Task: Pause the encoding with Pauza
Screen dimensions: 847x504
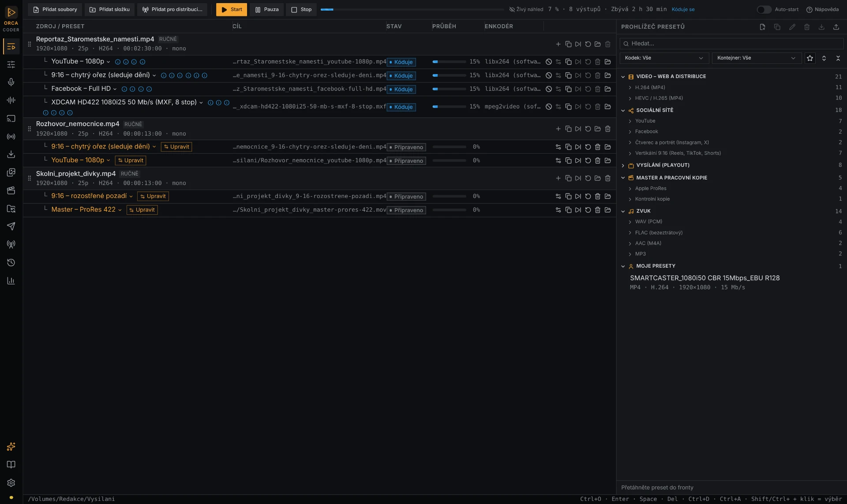Action: (267, 10)
